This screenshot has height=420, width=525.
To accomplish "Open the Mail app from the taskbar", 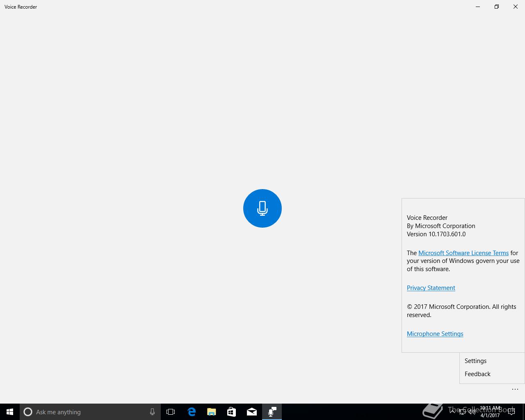I will point(252,412).
